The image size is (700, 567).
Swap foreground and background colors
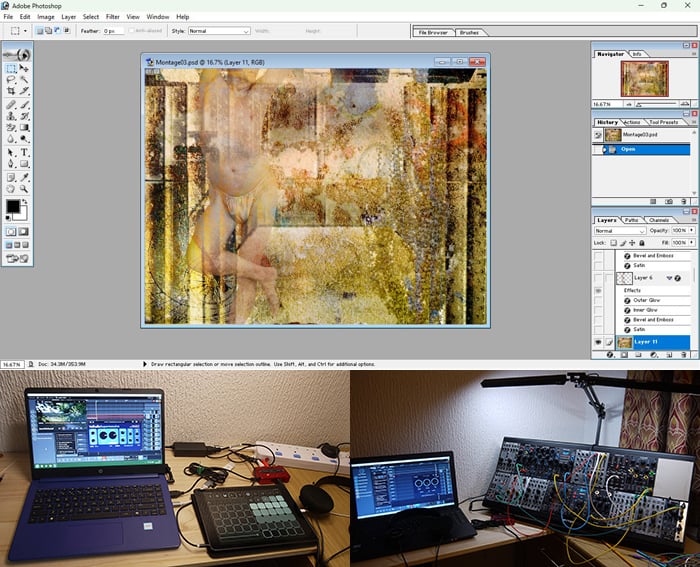point(25,202)
